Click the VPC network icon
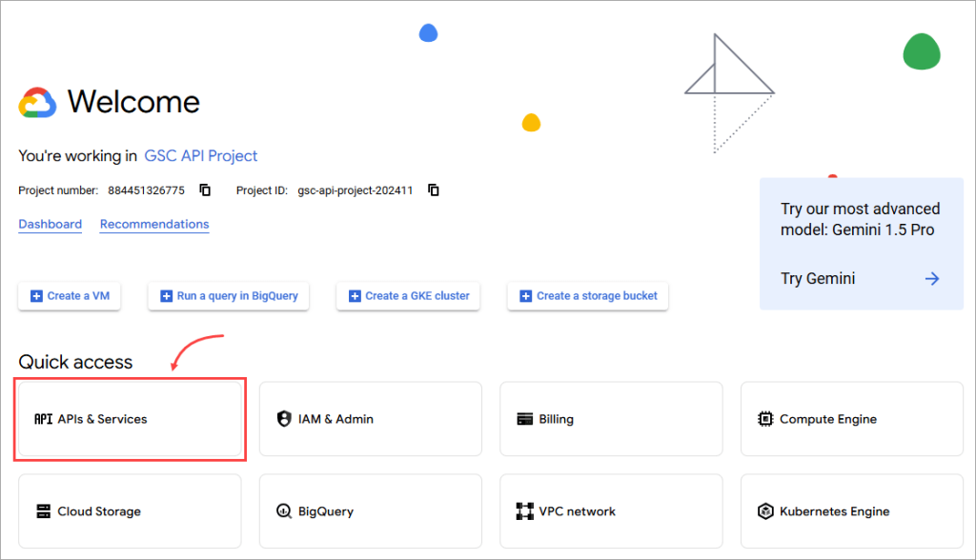Screen dimensions: 976x560 [x=525, y=511]
